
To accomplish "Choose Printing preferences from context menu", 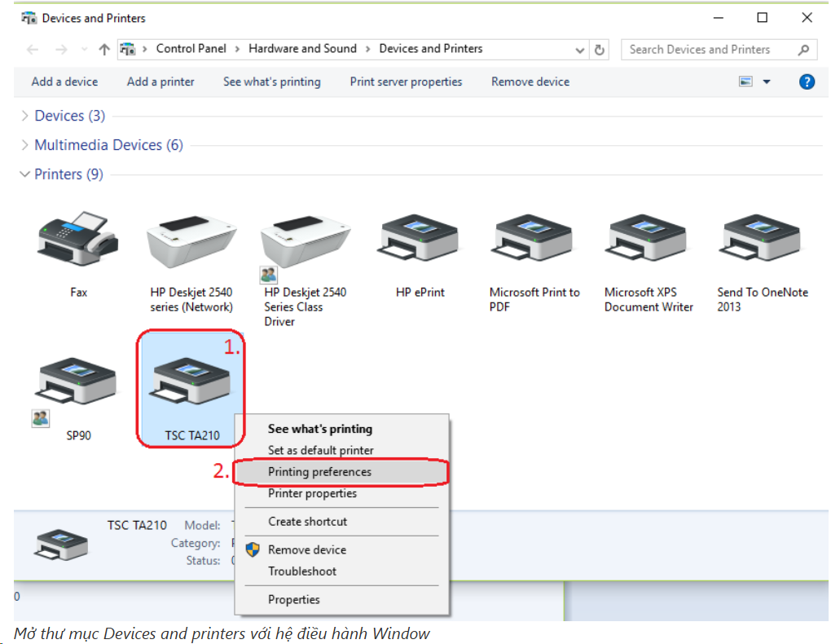I will [x=319, y=472].
